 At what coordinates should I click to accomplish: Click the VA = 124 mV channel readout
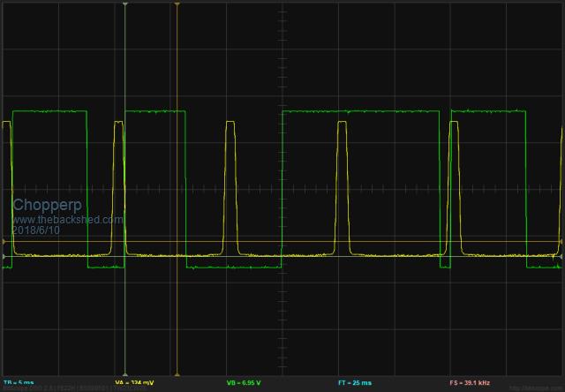pos(134,384)
